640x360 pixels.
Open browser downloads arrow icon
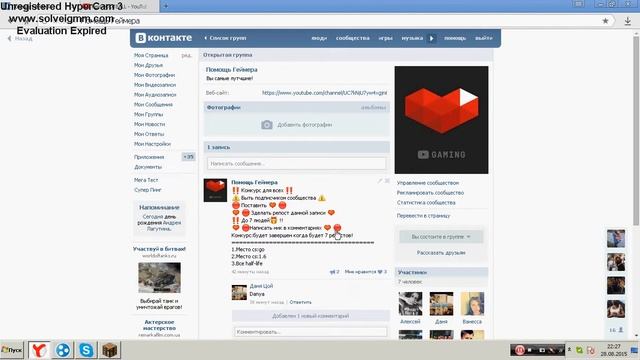(627, 21)
